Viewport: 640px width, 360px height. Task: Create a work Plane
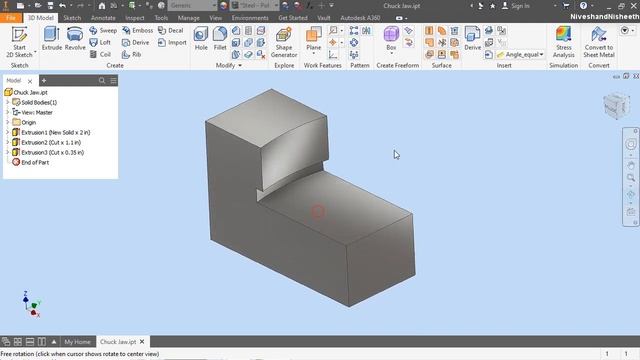click(313, 41)
